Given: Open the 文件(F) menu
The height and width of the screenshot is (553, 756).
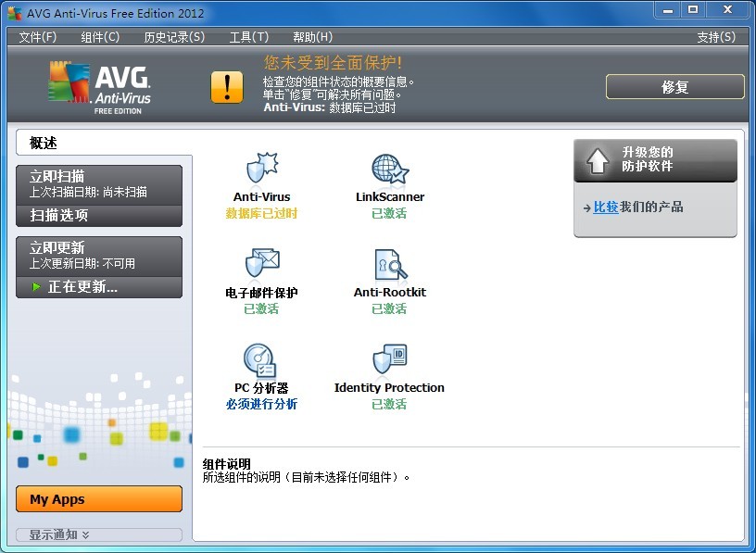Looking at the screenshot, I should (38, 37).
